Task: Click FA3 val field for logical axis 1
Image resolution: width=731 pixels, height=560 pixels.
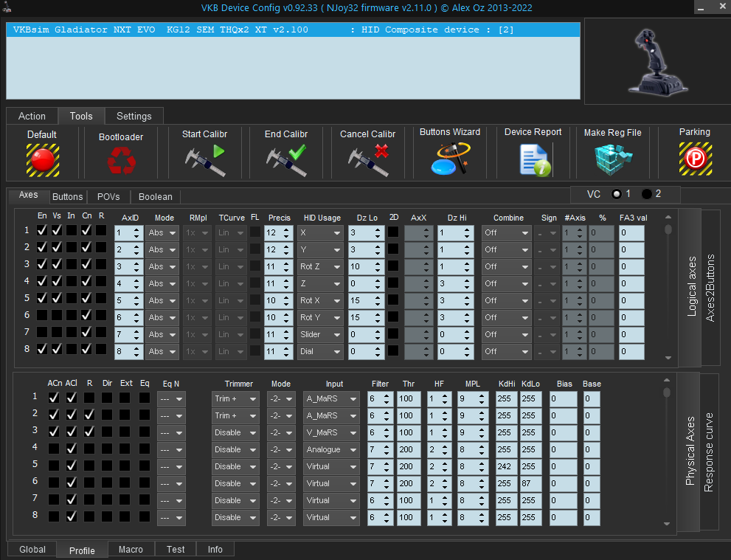Action: pos(631,232)
